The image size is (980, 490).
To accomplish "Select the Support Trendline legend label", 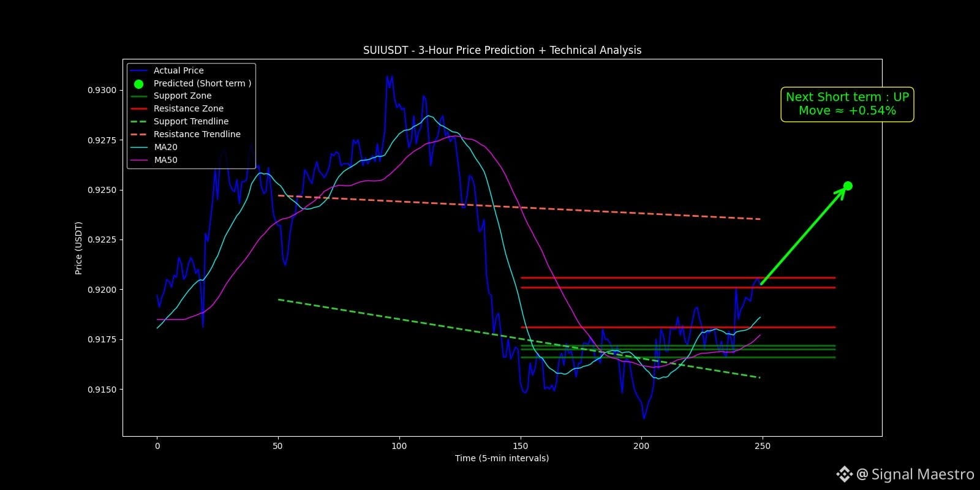I will pyautogui.click(x=191, y=121).
